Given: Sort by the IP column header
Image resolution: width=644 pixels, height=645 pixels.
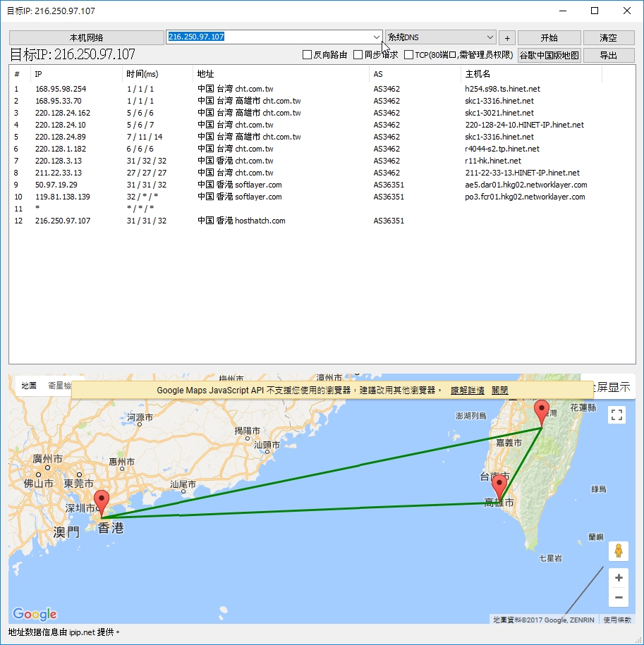Looking at the screenshot, I should coord(76,74).
